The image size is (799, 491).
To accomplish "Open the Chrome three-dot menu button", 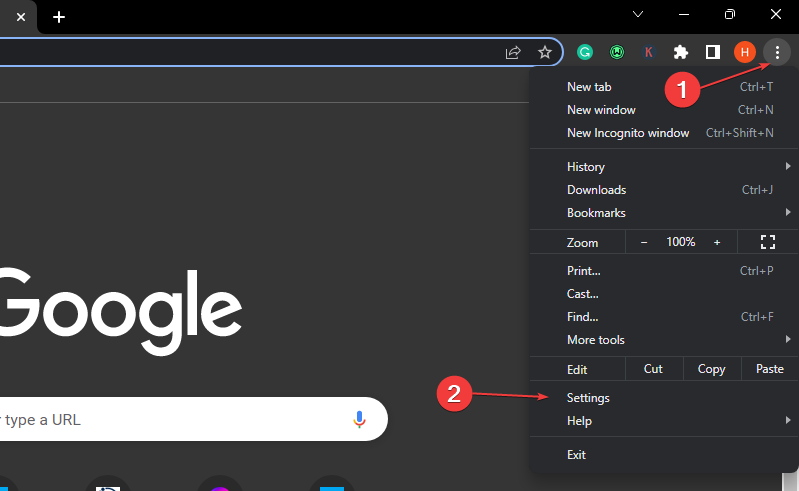I will [777, 52].
